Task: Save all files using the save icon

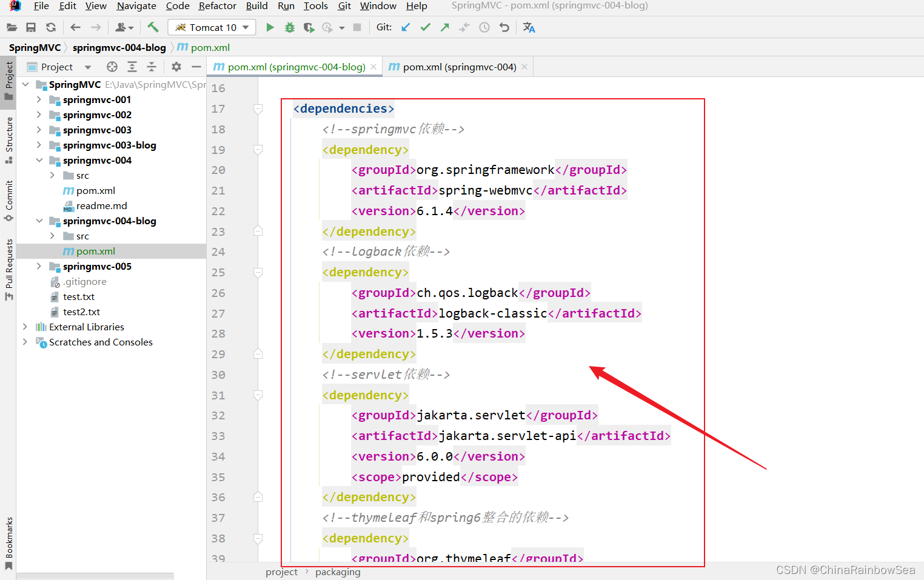Action: 31,27
